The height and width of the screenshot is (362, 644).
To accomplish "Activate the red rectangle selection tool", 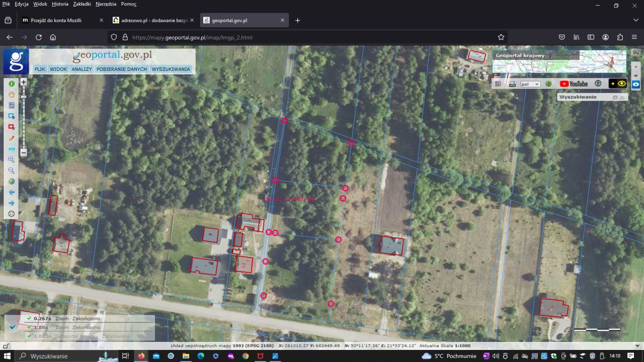I will [x=11, y=127].
